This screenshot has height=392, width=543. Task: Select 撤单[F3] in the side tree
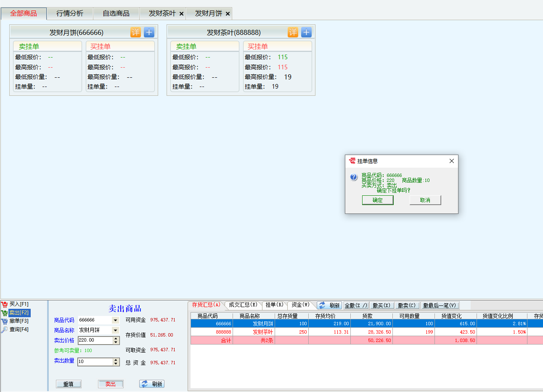(x=19, y=321)
